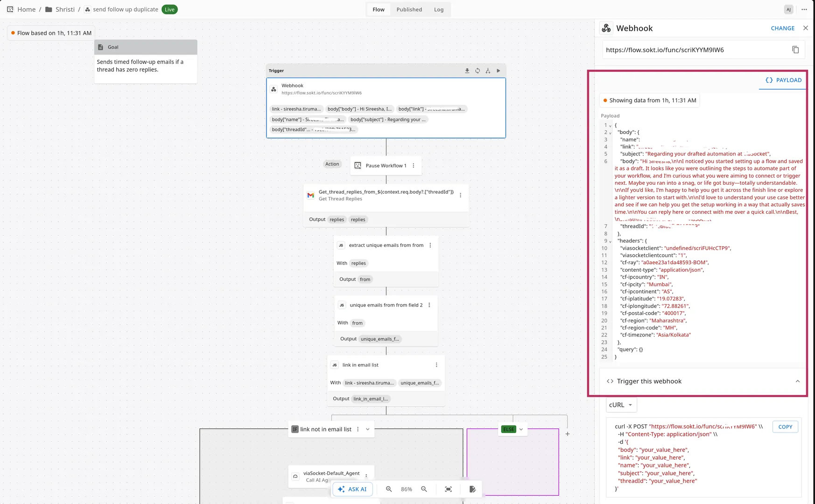Switch to the Flow tab
Viewport: 815px width, 504px height.
379,9
